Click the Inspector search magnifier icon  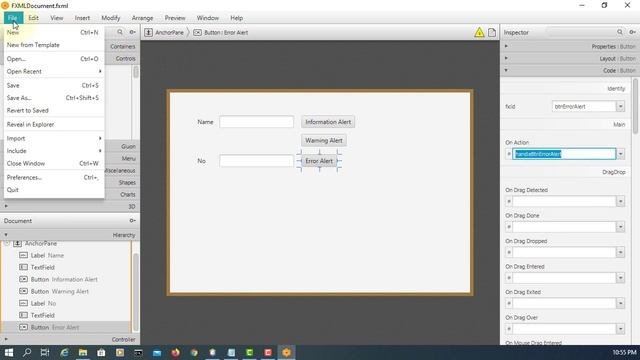pos(620,32)
